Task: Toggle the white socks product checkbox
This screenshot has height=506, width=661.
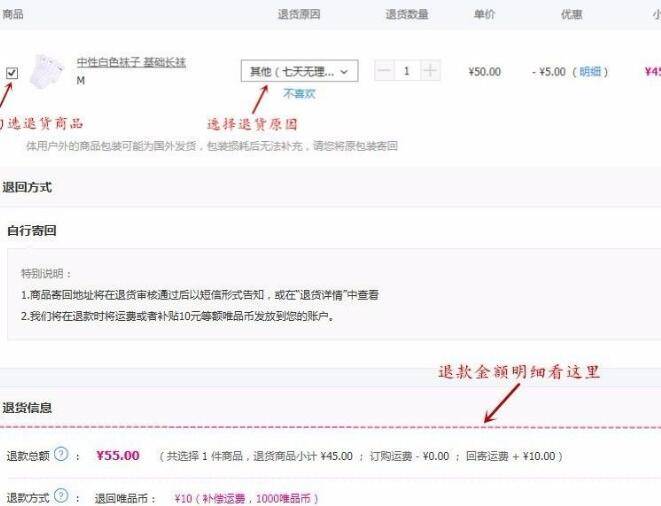Action: (x=11, y=73)
